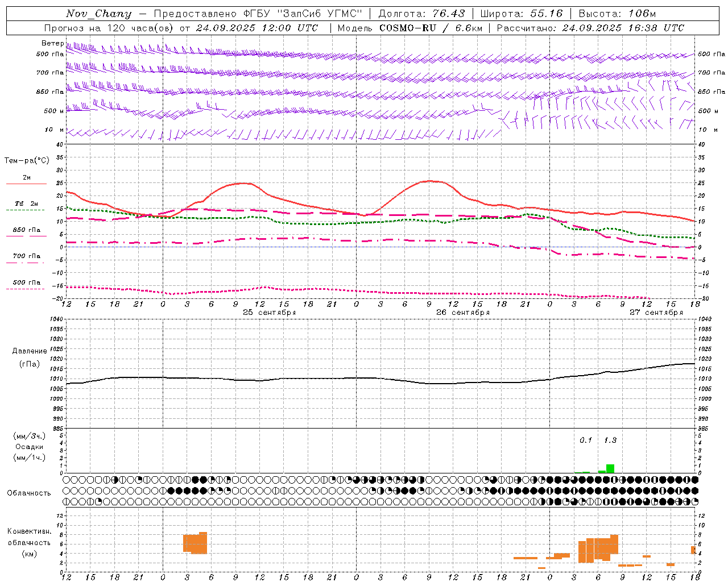This screenshot has width=728, height=582.
Task: Click the '2м' temperature legend entry
Action: coord(27,178)
